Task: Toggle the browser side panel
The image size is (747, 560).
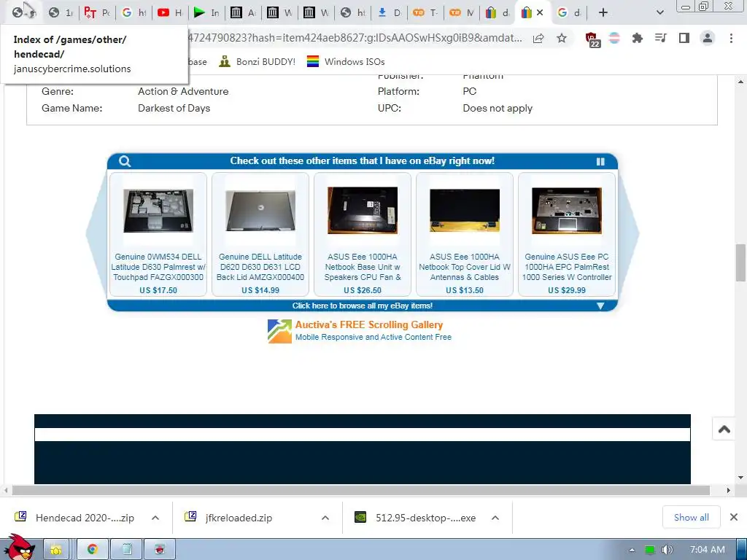Action: coord(684,38)
